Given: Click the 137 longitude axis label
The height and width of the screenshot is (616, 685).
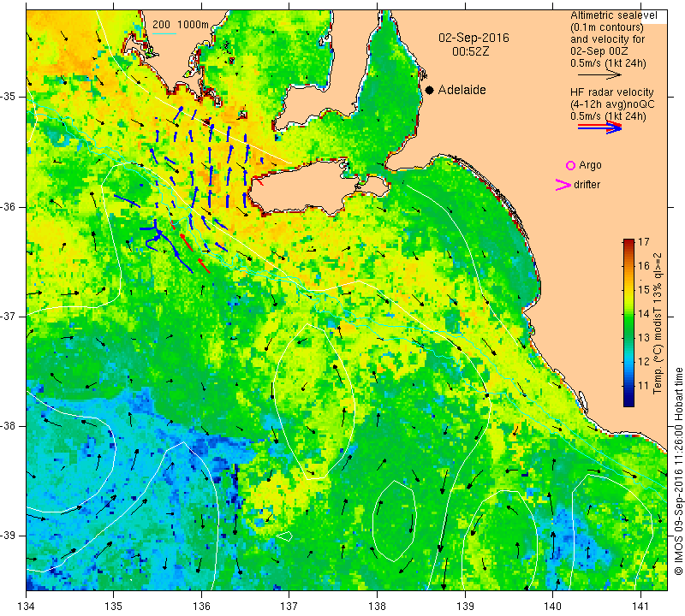Looking at the screenshot, I should (289, 607).
